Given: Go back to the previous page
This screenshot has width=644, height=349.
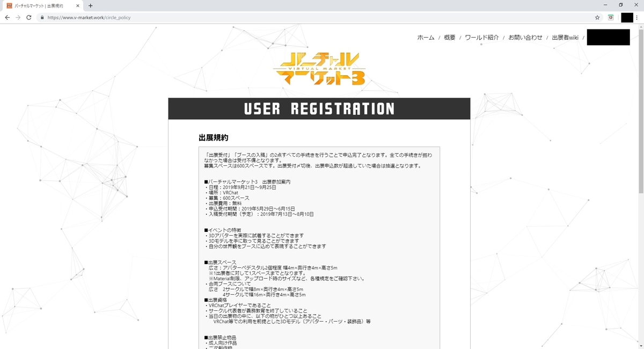Looking at the screenshot, I should click(x=7, y=17).
